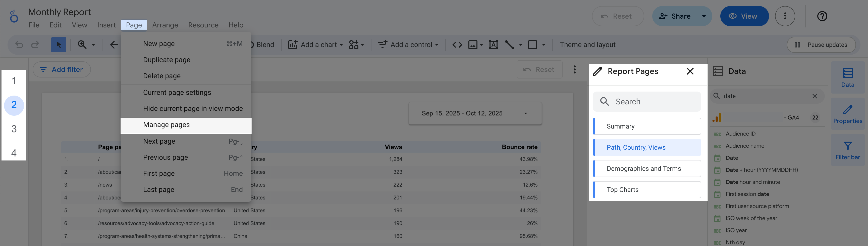Expand the shape tool dropdown arrow
868x246 pixels.
click(x=543, y=44)
